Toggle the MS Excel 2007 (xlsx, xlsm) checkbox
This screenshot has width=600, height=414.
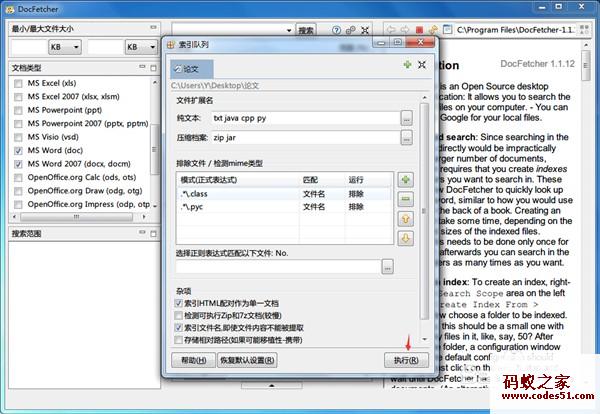[18, 97]
